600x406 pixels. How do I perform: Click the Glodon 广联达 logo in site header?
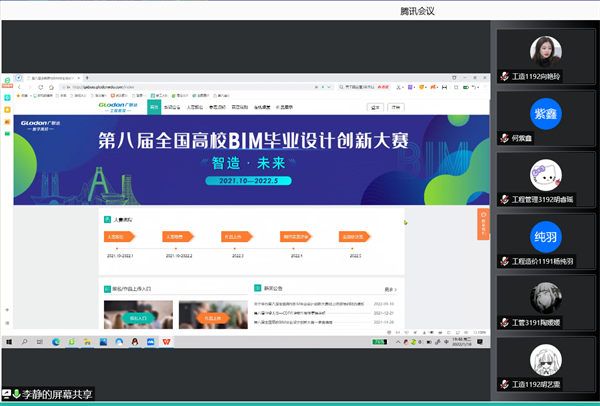pyautogui.click(x=118, y=107)
